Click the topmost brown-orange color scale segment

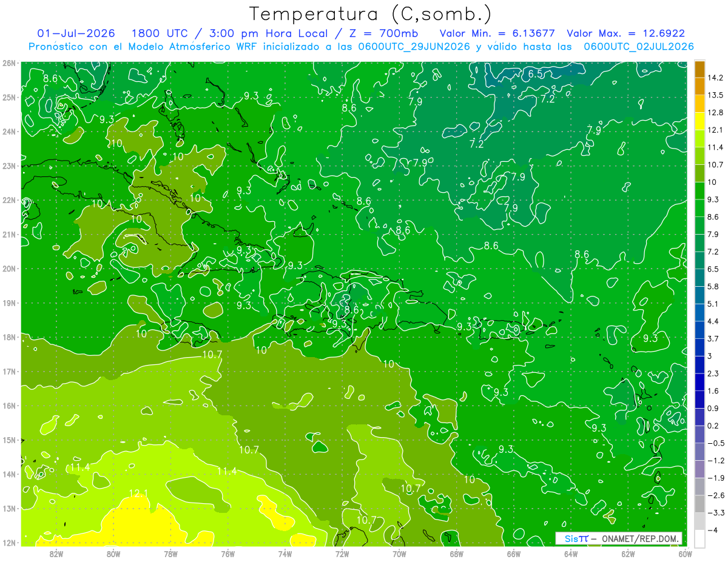tap(699, 69)
